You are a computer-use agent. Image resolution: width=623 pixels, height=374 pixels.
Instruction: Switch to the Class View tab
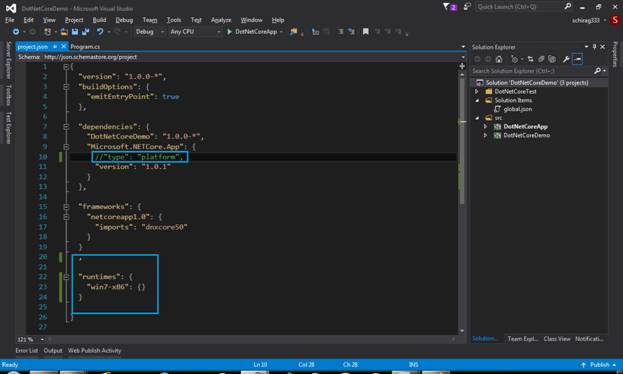[557, 339]
